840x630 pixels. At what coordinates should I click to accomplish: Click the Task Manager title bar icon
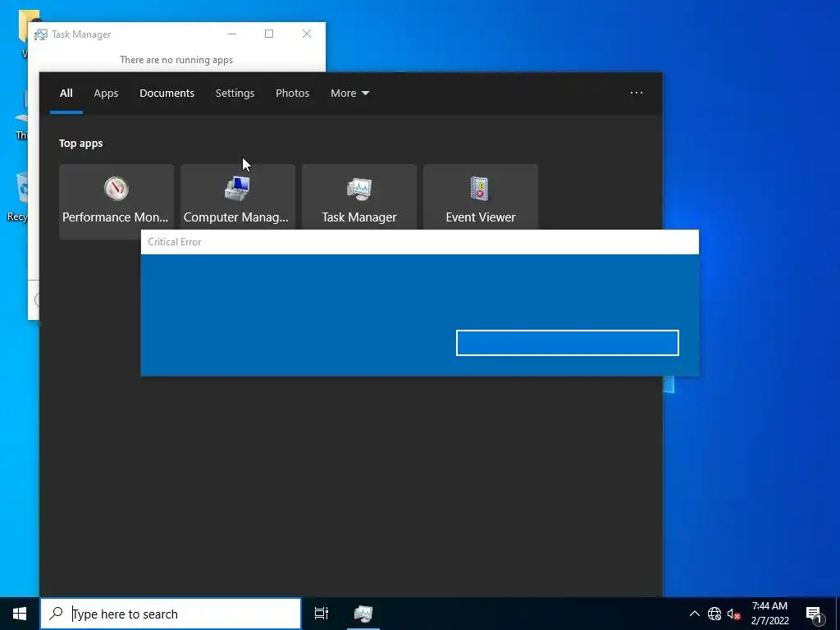coord(41,34)
